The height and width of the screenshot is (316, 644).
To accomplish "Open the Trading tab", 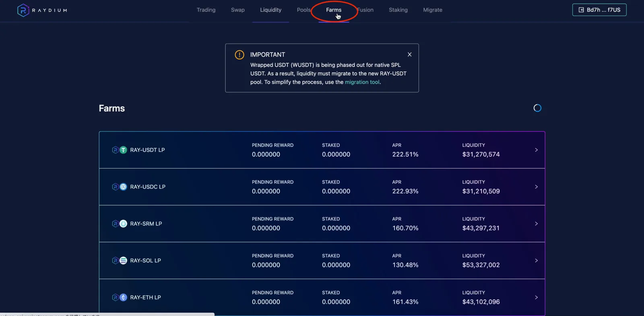I will tap(206, 10).
